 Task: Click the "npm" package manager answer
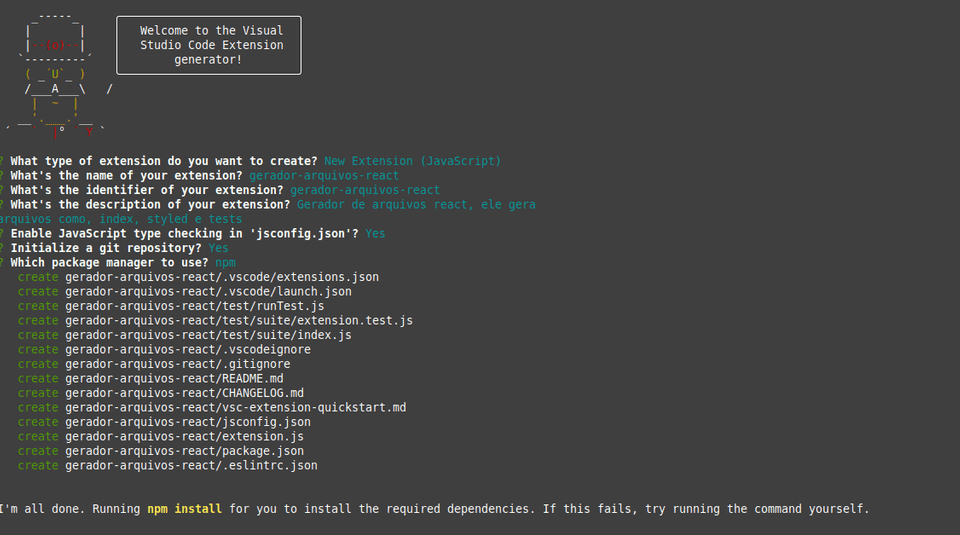225,263
